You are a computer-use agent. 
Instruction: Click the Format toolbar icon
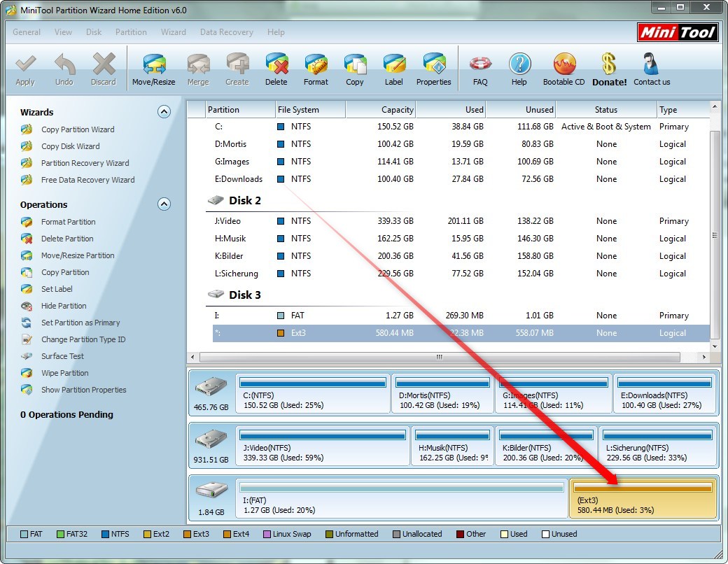(x=316, y=70)
